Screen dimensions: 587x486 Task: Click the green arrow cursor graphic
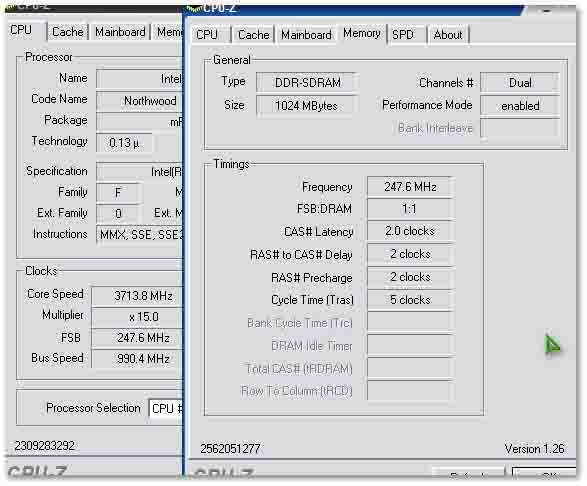click(553, 345)
